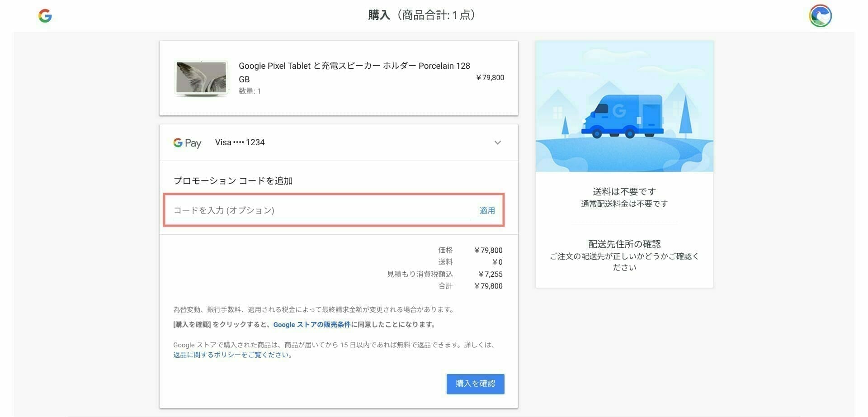
Task: Click the delivery truck illustration
Action: click(624, 107)
